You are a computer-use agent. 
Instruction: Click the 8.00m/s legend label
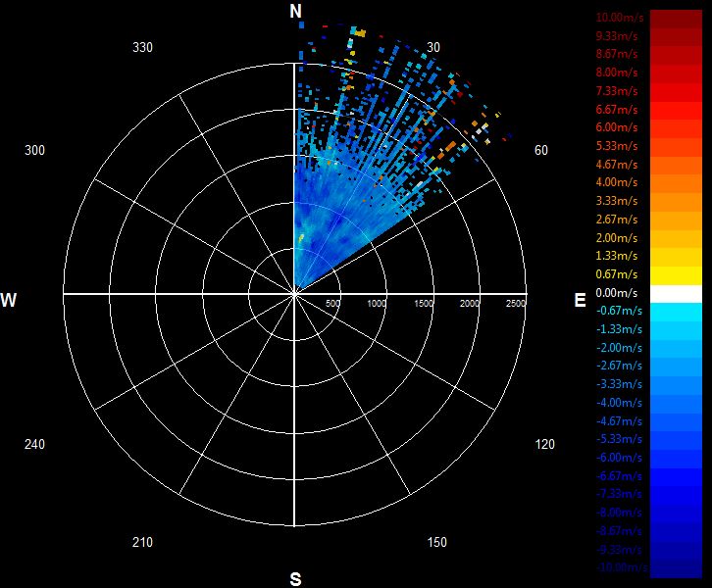point(617,73)
